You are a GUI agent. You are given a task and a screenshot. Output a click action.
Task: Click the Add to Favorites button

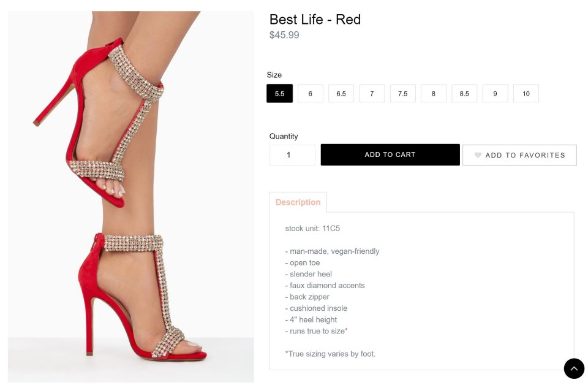[519, 155]
